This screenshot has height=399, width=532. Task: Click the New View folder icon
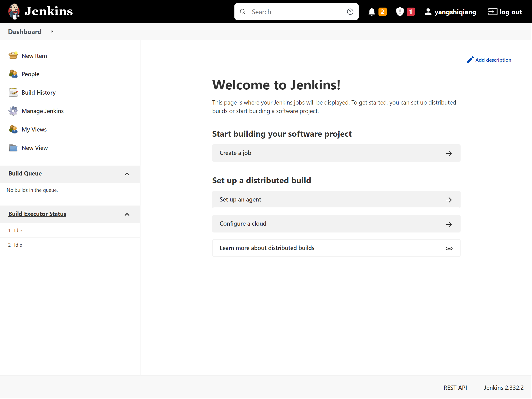[13, 148]
